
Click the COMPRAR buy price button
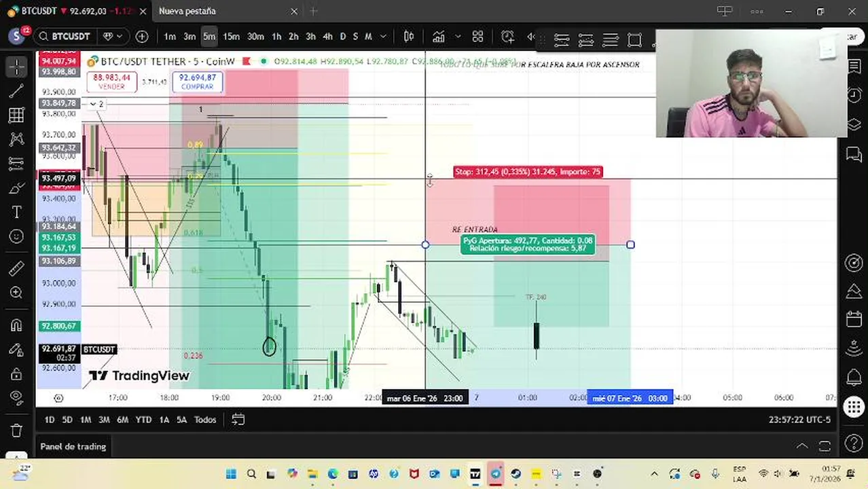(x=198, y=82)
